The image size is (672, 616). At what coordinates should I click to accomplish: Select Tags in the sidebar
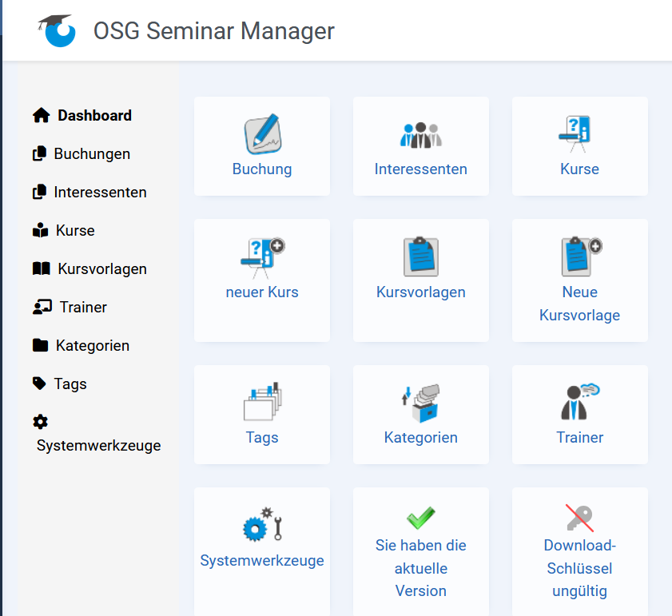click(67, 384)
